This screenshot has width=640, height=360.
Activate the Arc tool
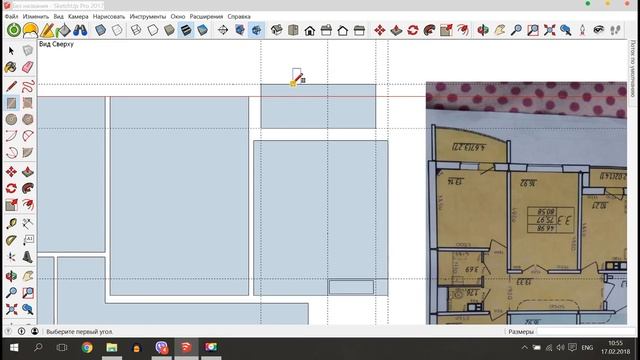tap(11, 136)
